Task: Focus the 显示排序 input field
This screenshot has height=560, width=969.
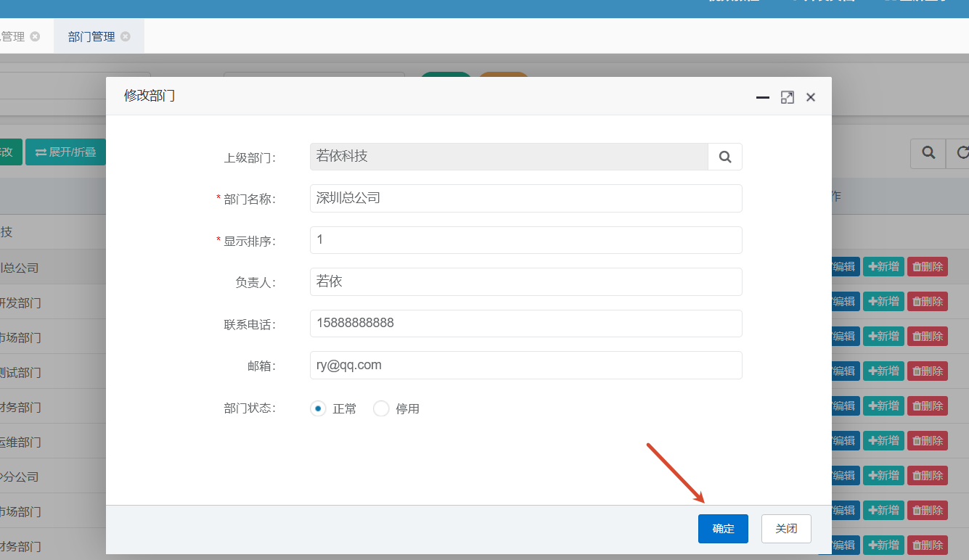Action: click(526, 240)
